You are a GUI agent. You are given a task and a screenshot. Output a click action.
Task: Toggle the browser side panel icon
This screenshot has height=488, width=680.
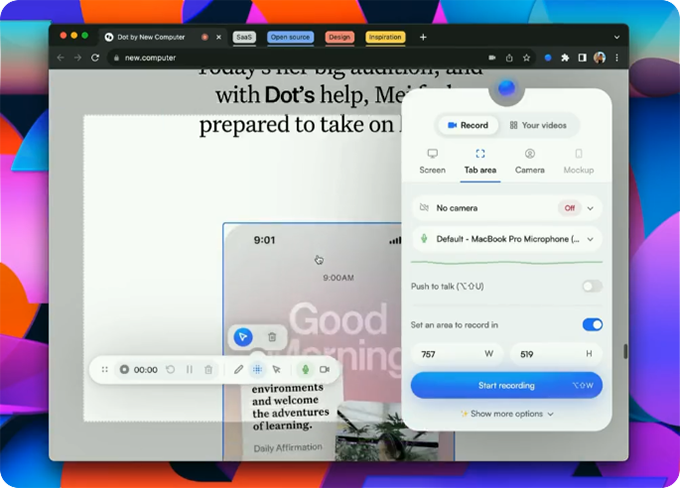tap(582, 58)
